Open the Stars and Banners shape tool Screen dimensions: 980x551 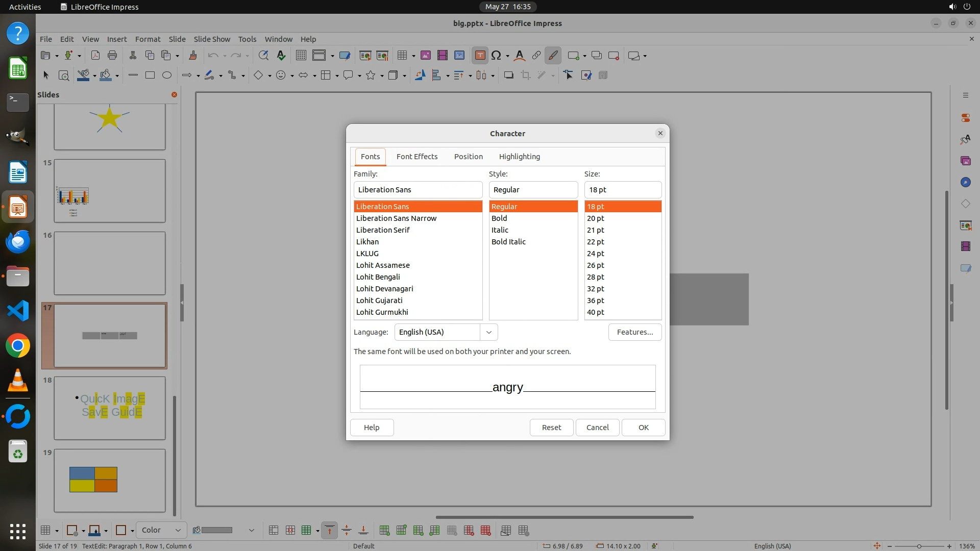[x=371, y=76]
